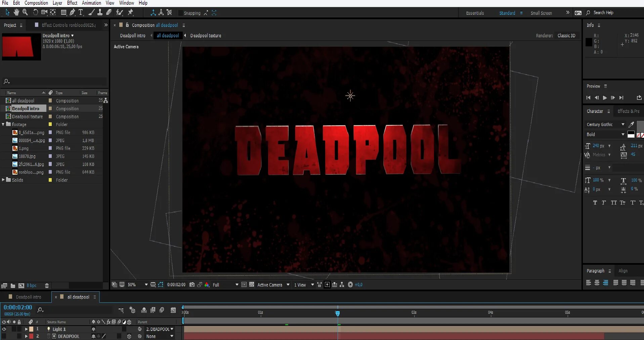644x340 pixels.
Task: Enable the Snapping checkbox
Action: click(180, 13)
